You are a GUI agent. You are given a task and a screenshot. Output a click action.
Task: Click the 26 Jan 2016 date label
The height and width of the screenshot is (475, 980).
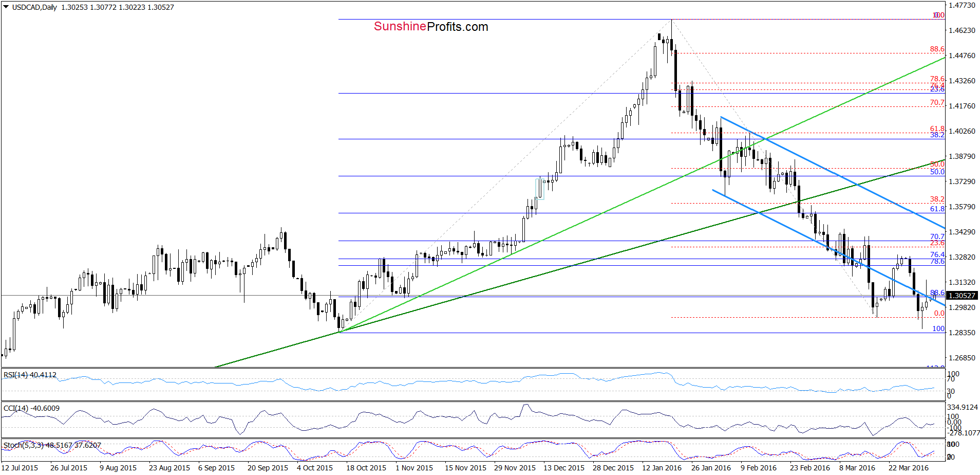pyautogui.click(x=711, y=468)
